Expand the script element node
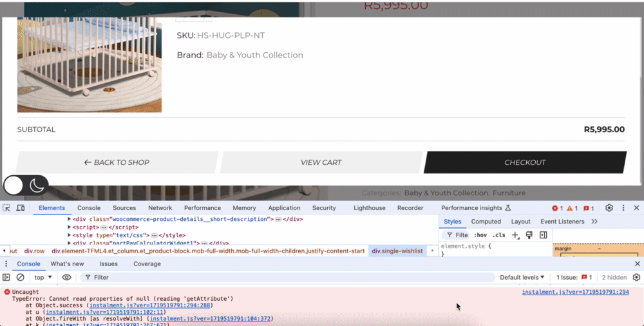The height and width of the screenshot is (326, 644). click(69, 227)
